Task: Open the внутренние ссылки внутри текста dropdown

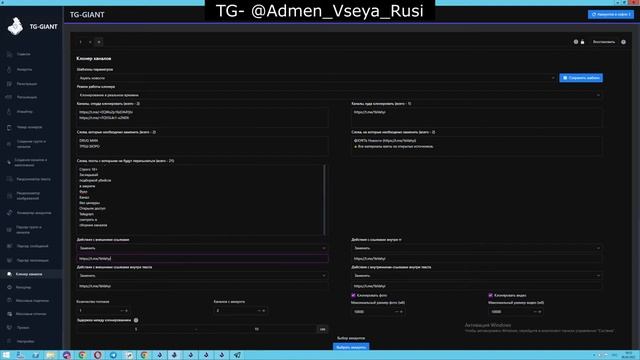Action: pos(476,276)
